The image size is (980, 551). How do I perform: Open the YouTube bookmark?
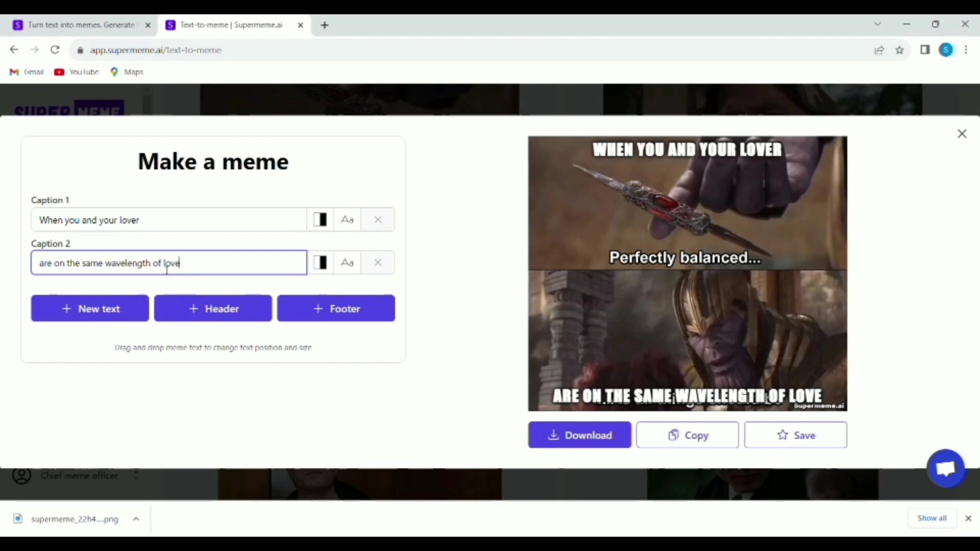[x=77, y=72]
